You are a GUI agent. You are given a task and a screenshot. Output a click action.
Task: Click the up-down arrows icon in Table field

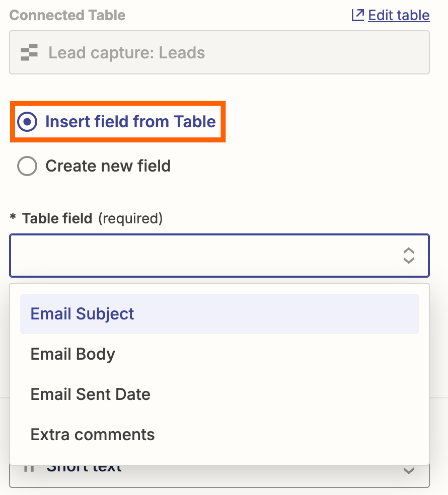pyautogui.click(x=409, y=256)
